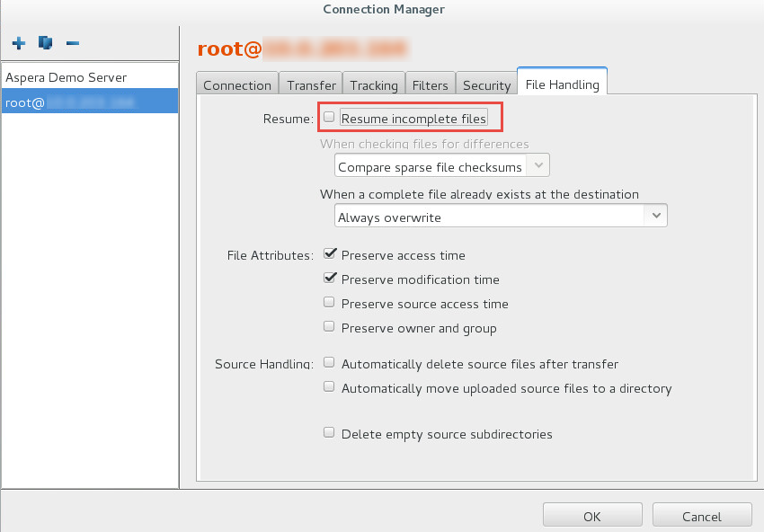Disable Preserve access time

pyautogui.click(x=330, y=253)
